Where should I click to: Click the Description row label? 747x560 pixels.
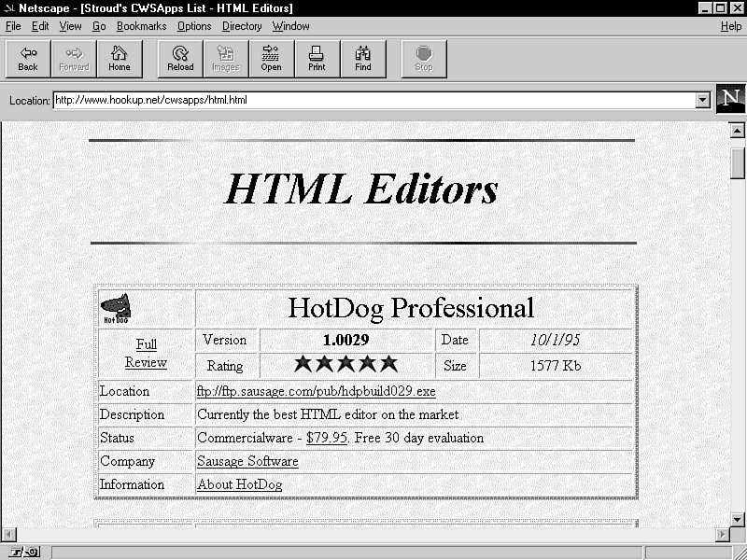[132, 414]
